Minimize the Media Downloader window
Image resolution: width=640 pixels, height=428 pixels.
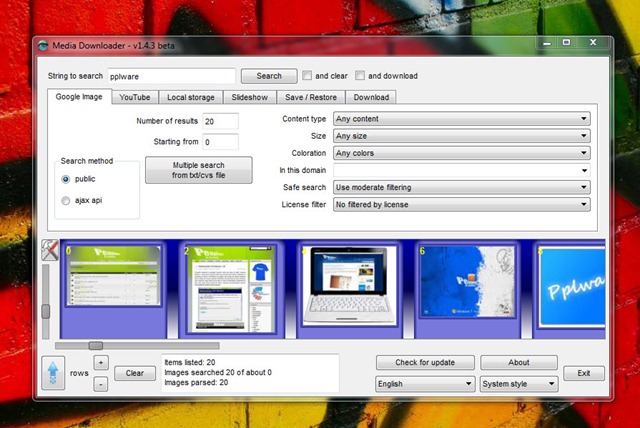547,42
